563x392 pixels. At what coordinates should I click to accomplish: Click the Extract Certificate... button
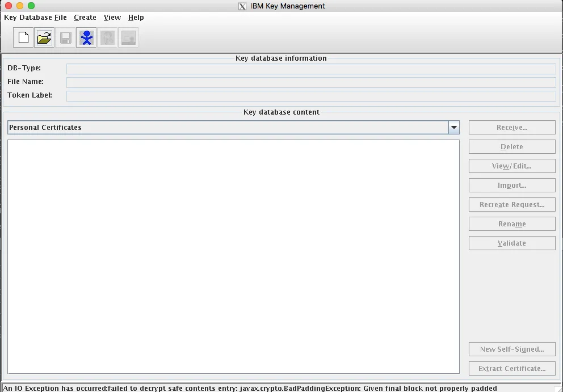click(512, 369)
